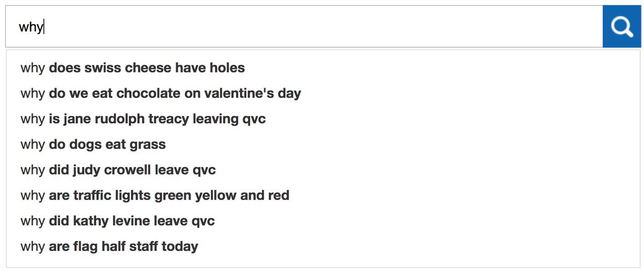
Task: Click the kathy levine autocomplete entry
Action: [118, 221]
